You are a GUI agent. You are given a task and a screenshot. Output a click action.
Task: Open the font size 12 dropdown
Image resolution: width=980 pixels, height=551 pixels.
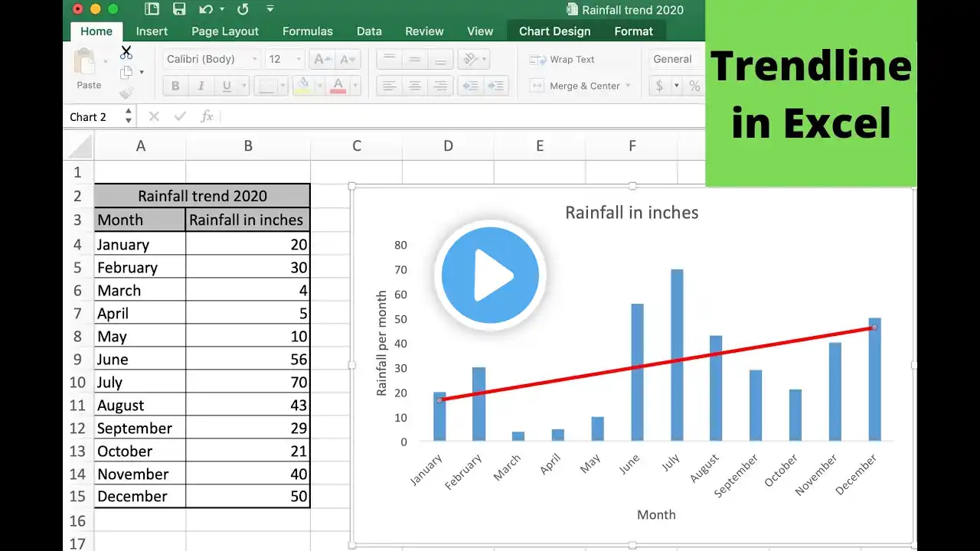pos(285,59)
